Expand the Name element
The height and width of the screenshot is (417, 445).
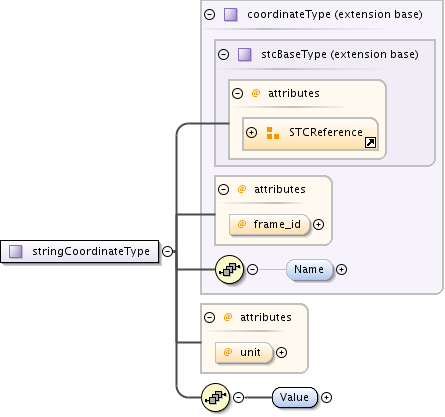click(341, 269)
